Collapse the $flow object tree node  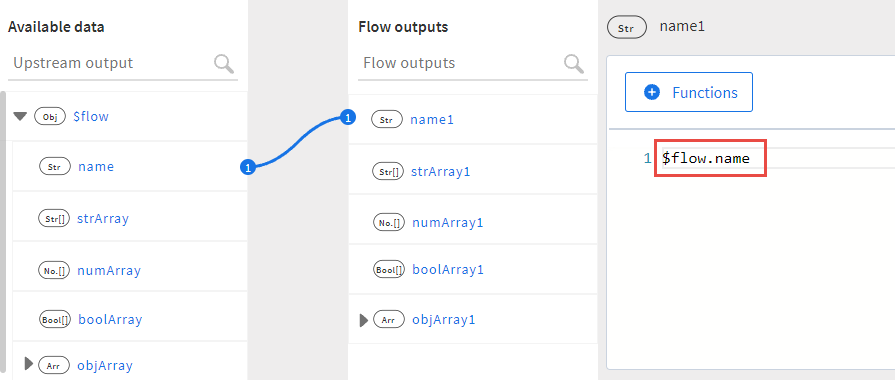coord(21,117)
